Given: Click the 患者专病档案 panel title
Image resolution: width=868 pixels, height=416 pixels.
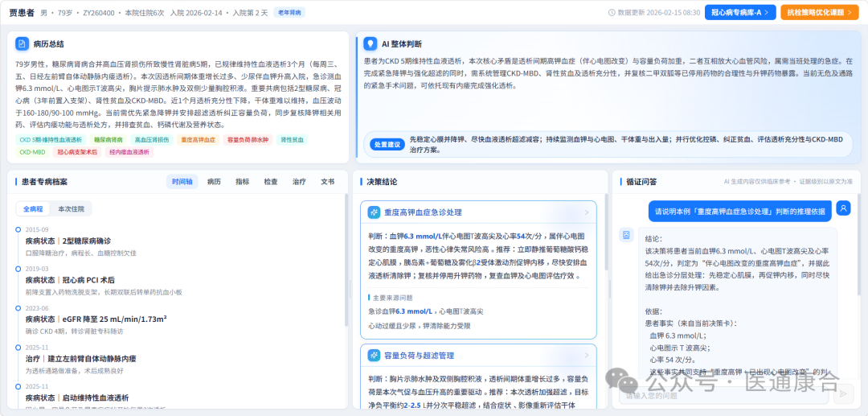Looking at the screenshot, I should [x=44, y=182].
